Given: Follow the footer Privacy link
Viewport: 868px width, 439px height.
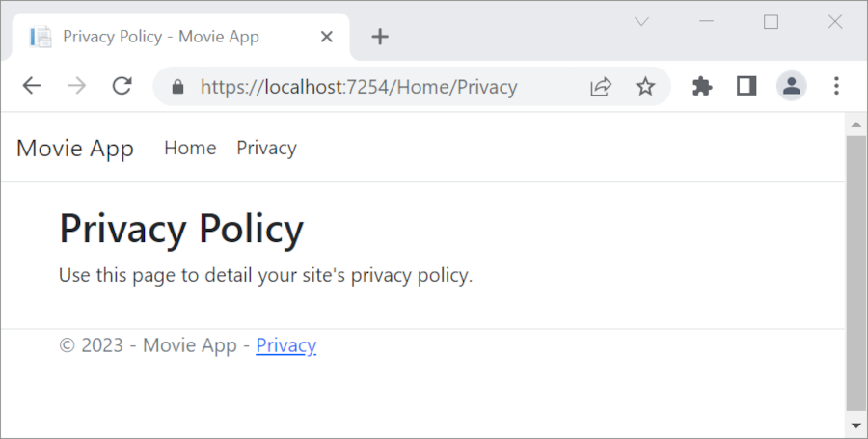Looking at the screenshot, I should (x=285, y=345).
